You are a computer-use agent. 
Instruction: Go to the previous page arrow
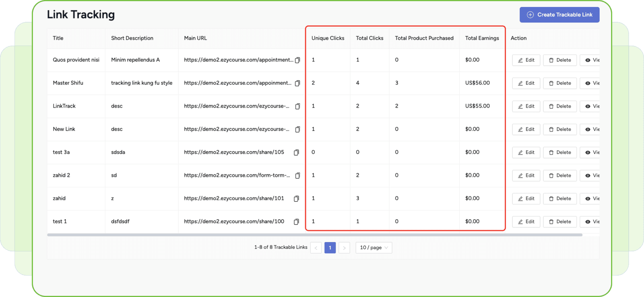316,247
